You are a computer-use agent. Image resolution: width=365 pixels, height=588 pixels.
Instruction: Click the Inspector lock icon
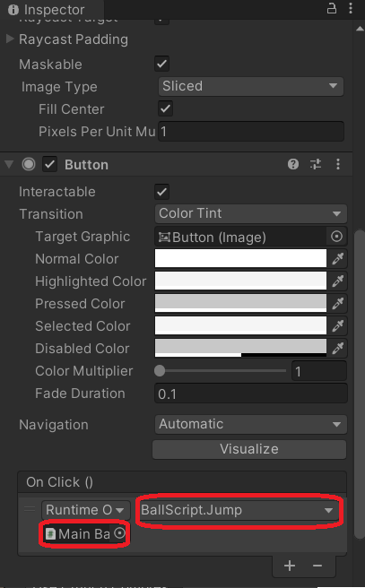coord(332,8)
